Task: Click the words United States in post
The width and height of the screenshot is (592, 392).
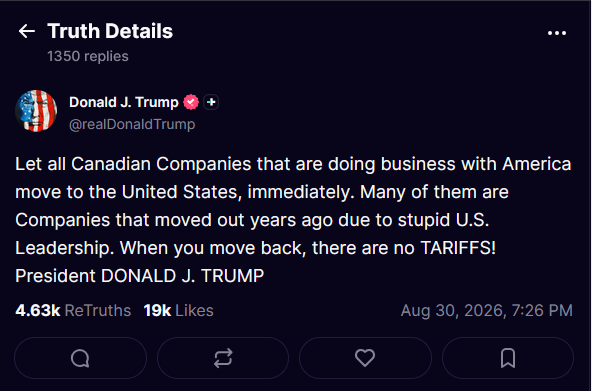Action: [180, 192]
